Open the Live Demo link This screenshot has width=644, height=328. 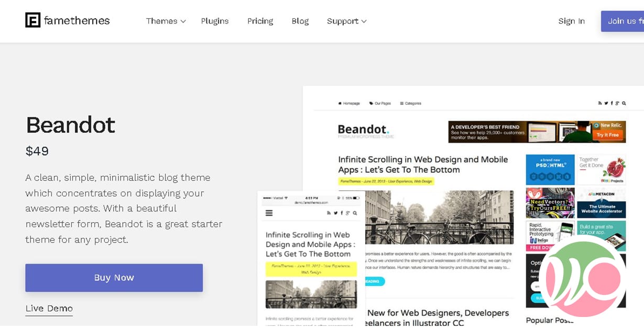click(49, 309)
